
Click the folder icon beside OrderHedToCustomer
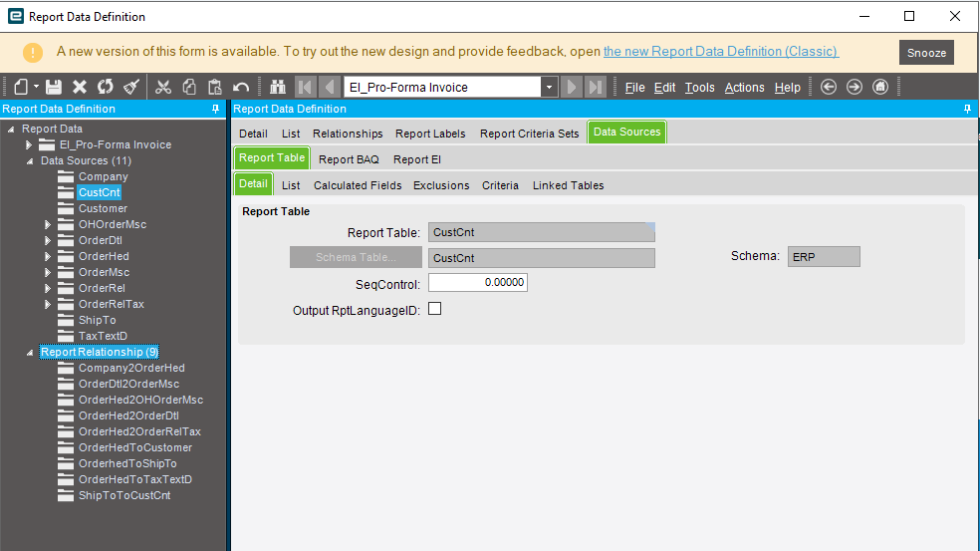point(66,447)
